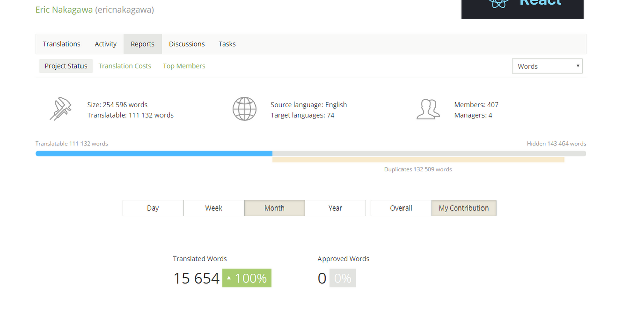Click the members people icon
This screenshot has height=310, width=644.
[x=428, y=109]
